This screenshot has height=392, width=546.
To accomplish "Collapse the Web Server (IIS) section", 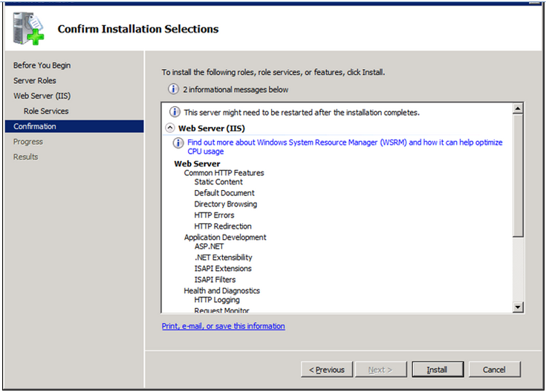I will coord(170,128).
